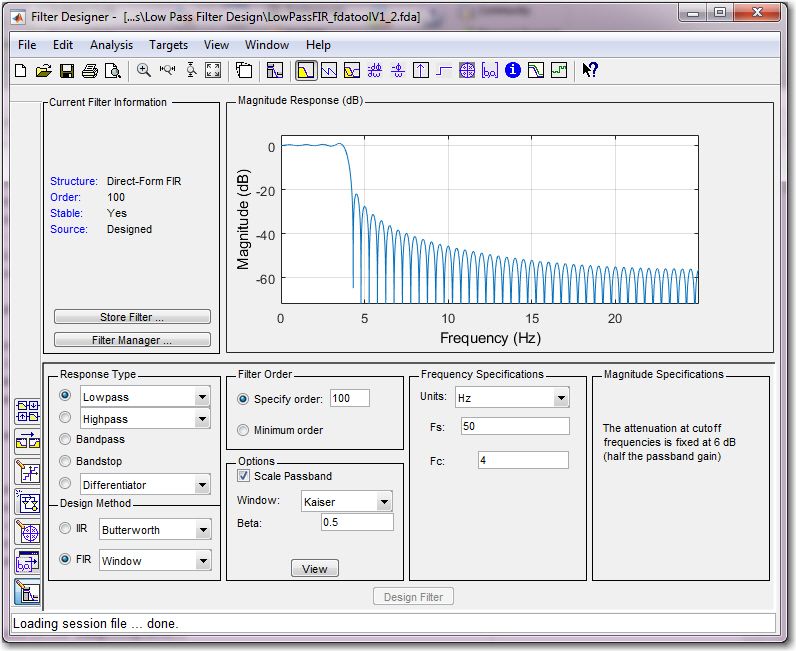796x651 pixels.
Task: Restore default view with the full view icon
Action: point(213,70)
